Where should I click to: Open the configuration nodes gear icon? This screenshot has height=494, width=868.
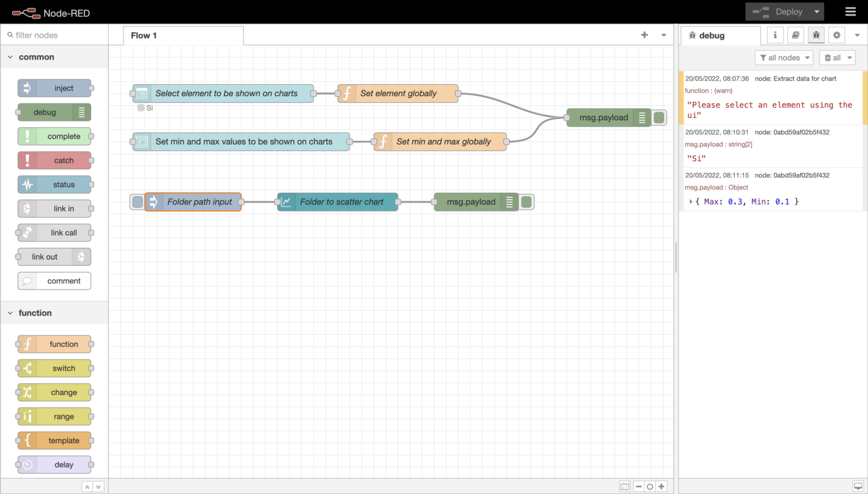coord(837,35)
